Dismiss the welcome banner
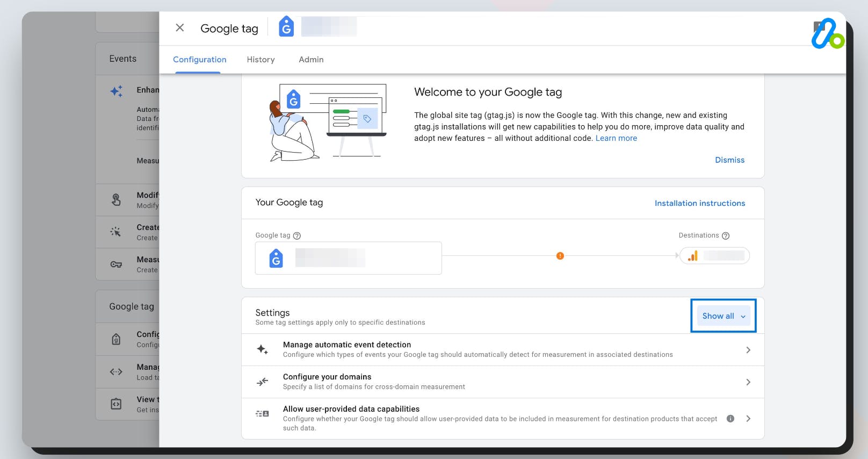Viewport: 868px width, 459px height. click(729, 160)
